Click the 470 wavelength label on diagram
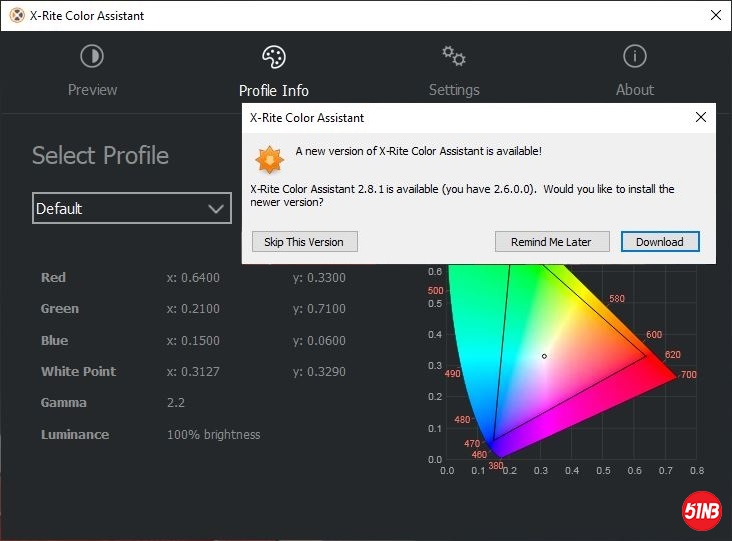This screenshot has height=541, width=732. coord(472,443)
